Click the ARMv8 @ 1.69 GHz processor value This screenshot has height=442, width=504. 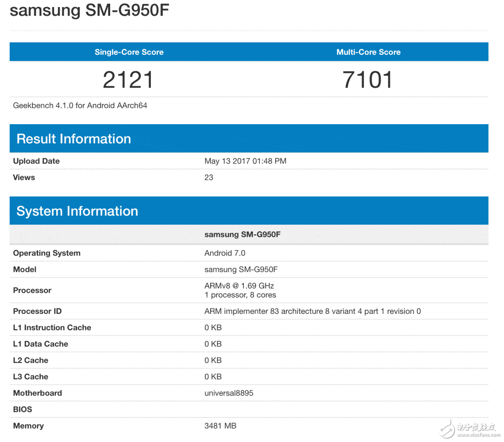pyautogui.click(x=239, y=286)
